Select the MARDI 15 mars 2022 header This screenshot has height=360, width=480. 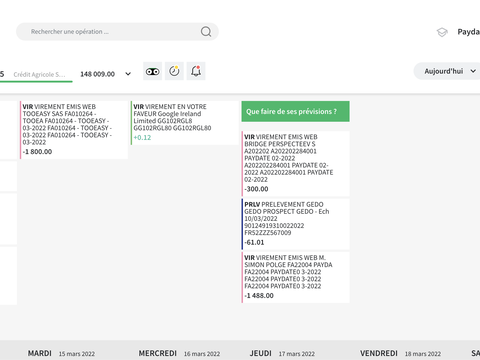(61, 353)
